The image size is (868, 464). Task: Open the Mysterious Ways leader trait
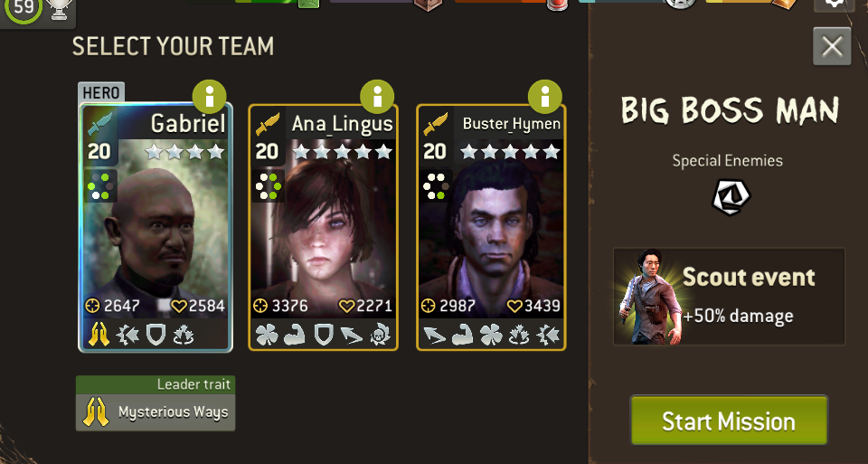point(156,403)
